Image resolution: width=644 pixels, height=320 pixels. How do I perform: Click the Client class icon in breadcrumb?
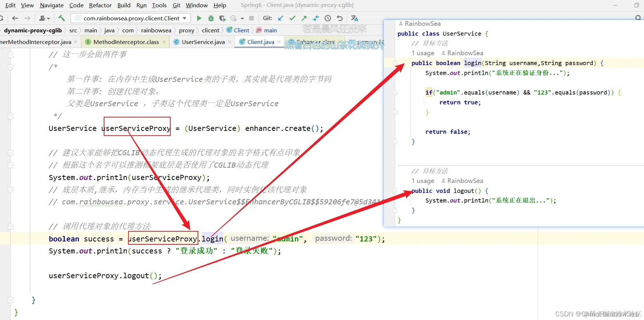click(229, 30)
